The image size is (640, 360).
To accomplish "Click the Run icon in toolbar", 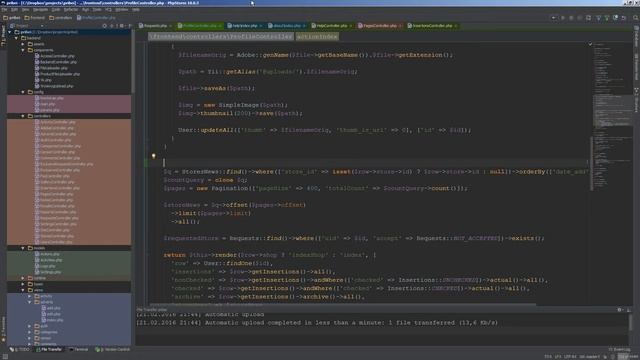I will [563, 18].
